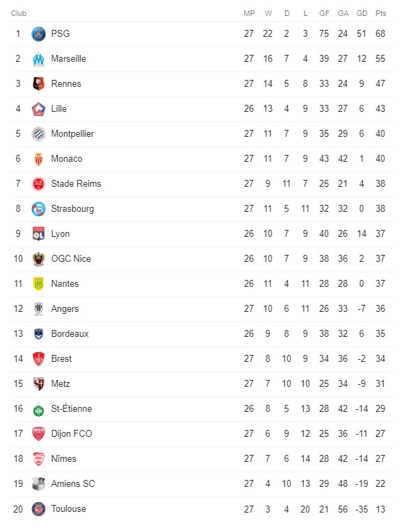Click the Club column header
This screenshot has width=404, height=532.
(x=18, y=13)
